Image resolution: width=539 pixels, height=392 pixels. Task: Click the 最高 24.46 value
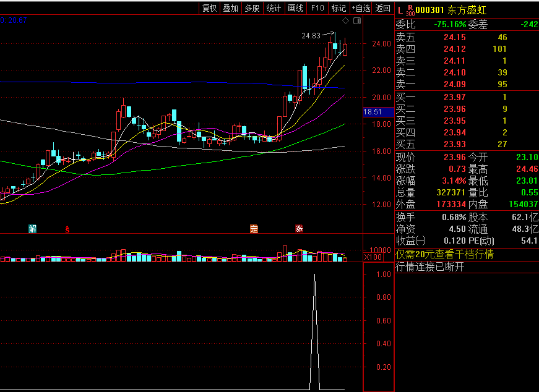[x=527, y=169]
